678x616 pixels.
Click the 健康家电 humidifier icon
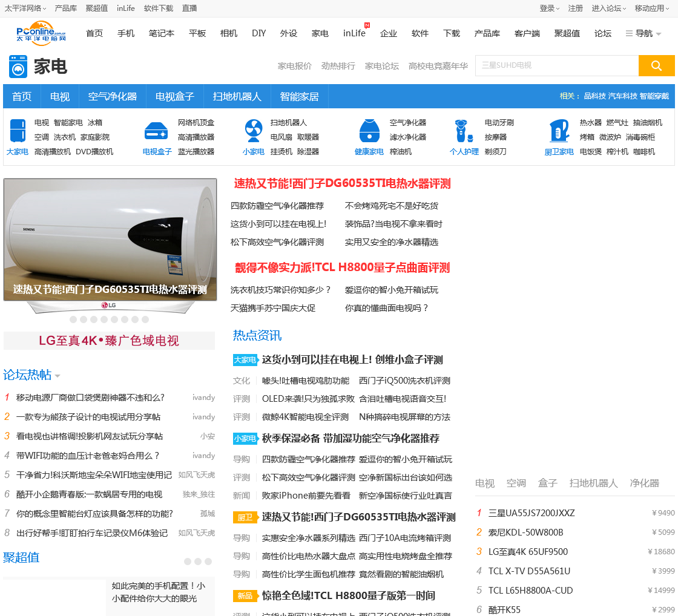tap(369, 131)
